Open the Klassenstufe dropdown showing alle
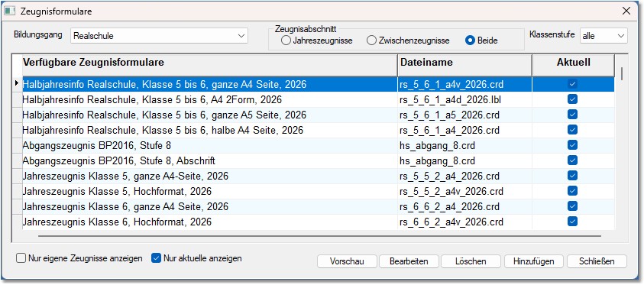This screenshot has width=644, height=285. (604, 36)
